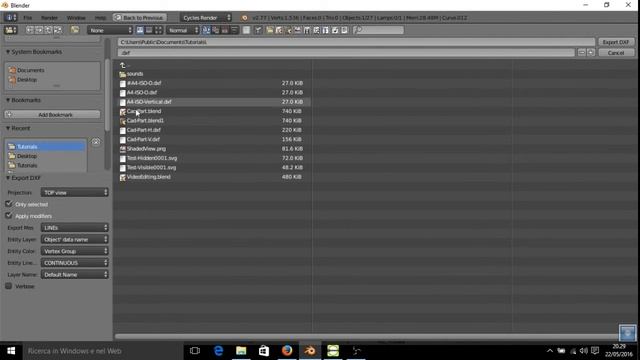The width and height of the screenshot is (640, 360).
Task: Open the Help menu
Action: (x=100, y=18)
